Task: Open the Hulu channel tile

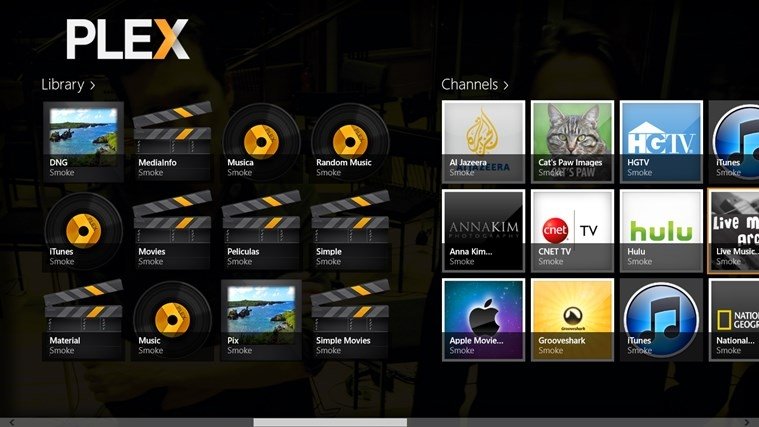Action: tap(661, 231)
